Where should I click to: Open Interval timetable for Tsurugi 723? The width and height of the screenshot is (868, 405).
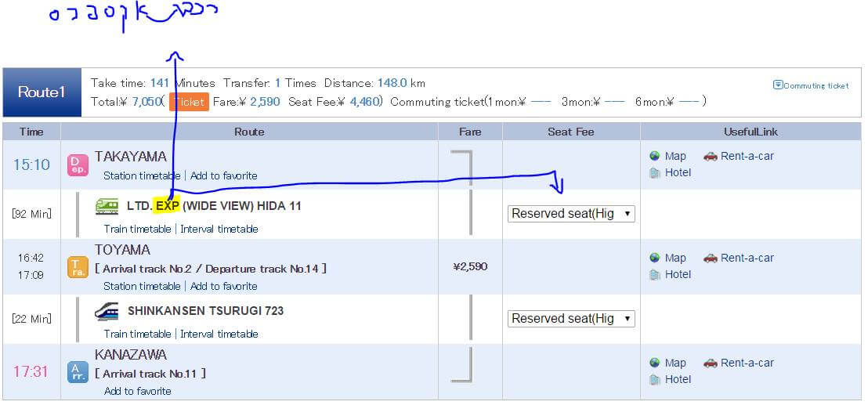pos(219,334)
